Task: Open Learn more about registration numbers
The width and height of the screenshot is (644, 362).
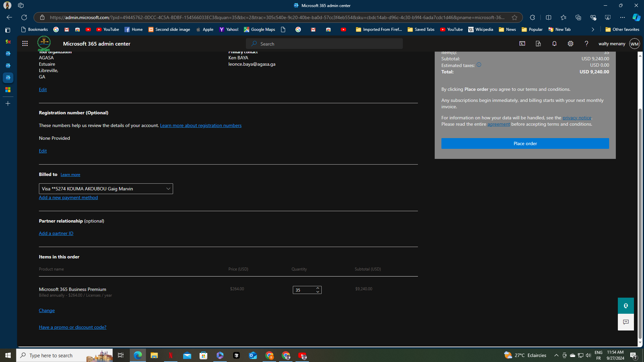Action: pos(201,125)
